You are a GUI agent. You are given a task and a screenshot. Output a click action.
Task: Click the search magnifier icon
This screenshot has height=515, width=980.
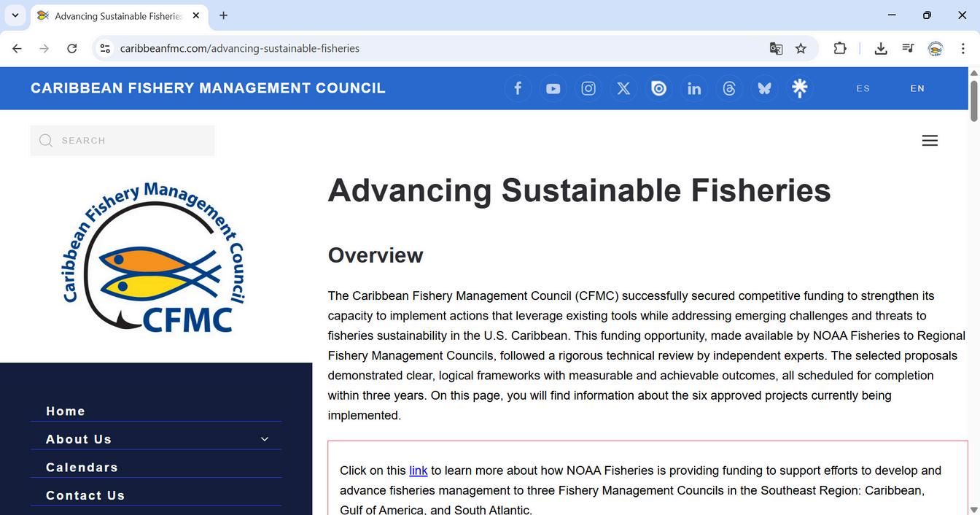tap(46, 141)
